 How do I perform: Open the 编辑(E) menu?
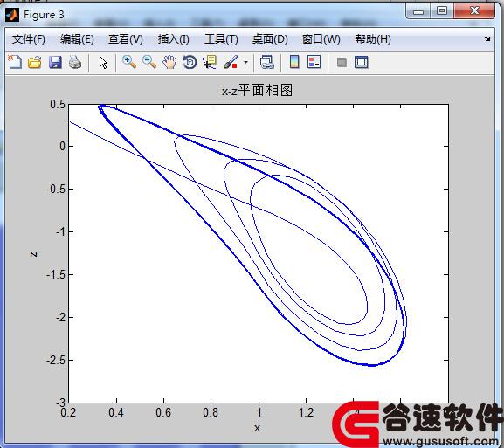(x=77, y=39)
